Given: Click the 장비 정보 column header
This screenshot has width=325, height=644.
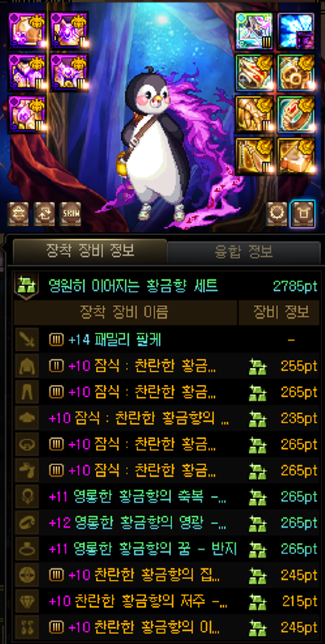Looking at the screenshot, I should [x=281, y=312].
